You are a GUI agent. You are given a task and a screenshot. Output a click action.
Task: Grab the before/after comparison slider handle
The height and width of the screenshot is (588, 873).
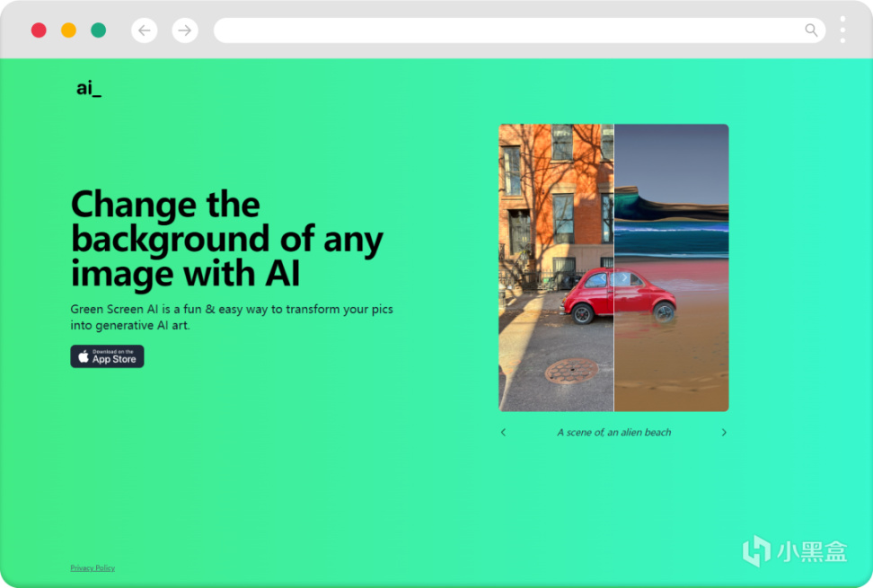pyautogui.click(x=613, y=277)
